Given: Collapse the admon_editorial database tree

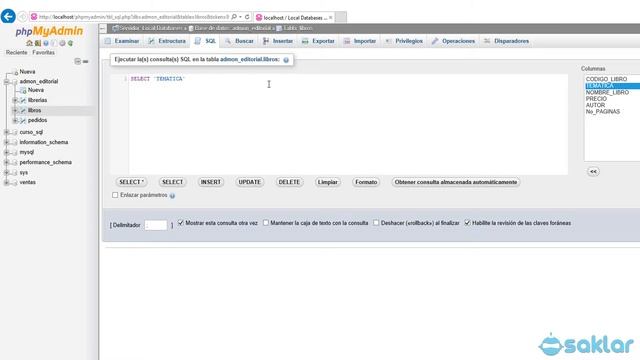Looking at the screenshot, I should 7,82.
